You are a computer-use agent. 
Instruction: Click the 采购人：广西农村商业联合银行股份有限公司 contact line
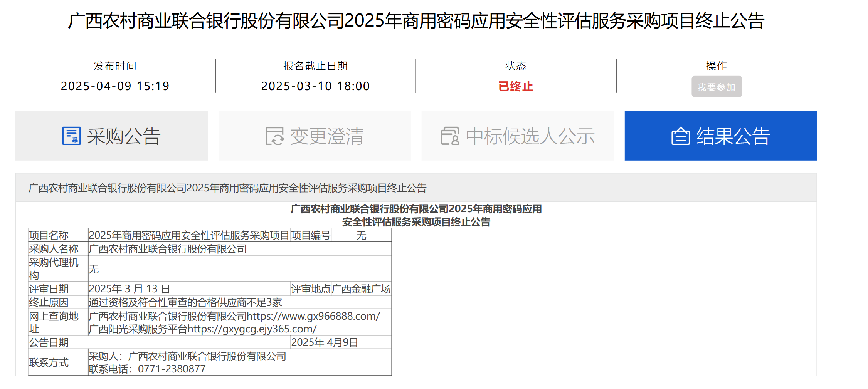187,356
